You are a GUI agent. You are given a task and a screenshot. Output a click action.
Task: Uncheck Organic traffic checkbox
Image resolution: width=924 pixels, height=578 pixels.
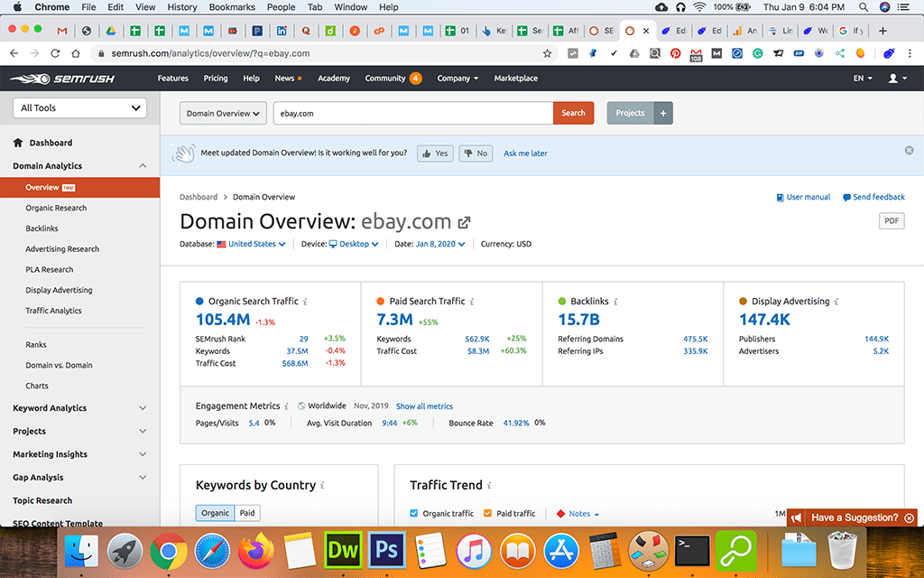(x=413, y=513)
